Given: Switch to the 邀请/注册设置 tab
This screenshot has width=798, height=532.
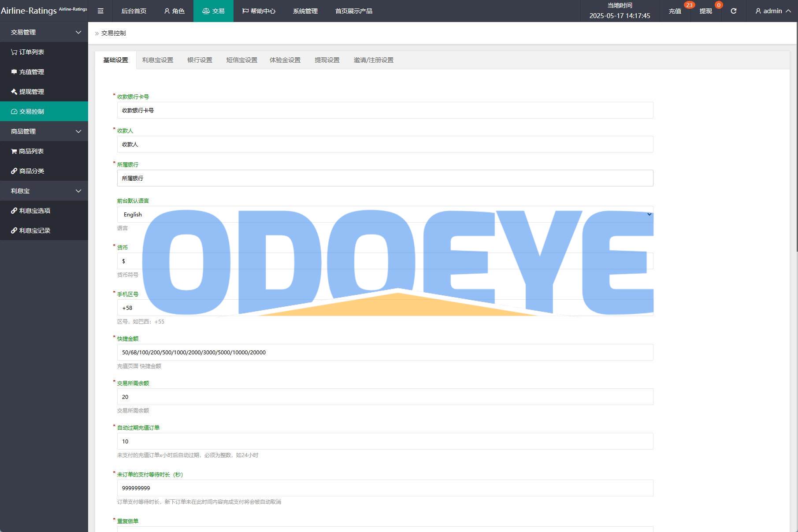Looking at the screenshot, I should [374, 60].
